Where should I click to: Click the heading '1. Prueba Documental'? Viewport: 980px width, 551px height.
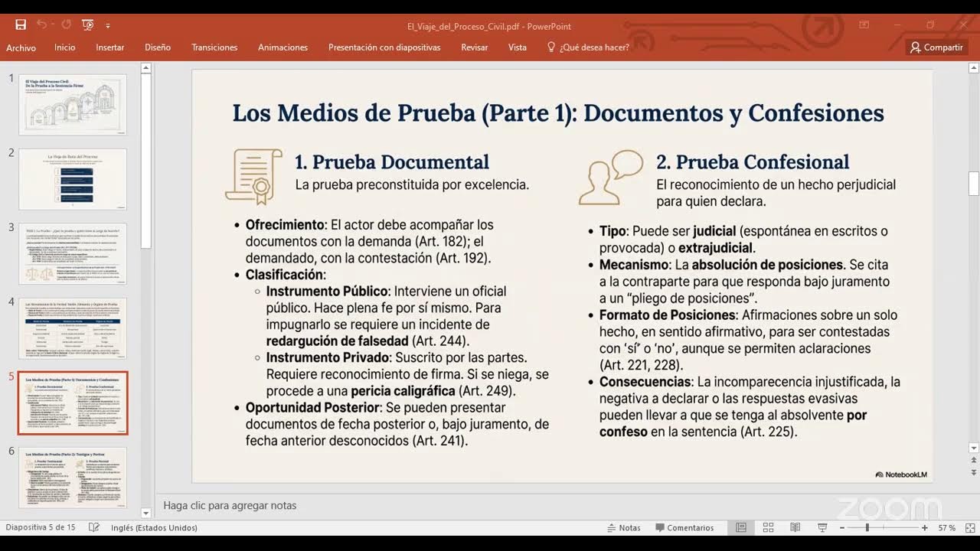tap(392, 162)
